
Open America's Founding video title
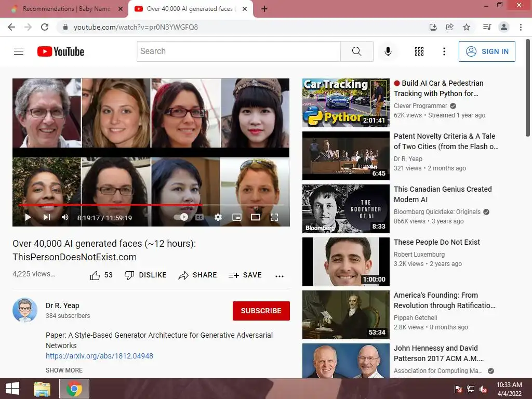(x=445, y=300)
